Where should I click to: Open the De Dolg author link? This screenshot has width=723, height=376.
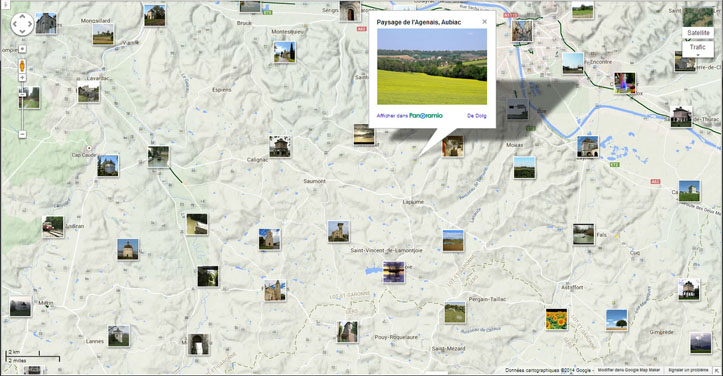point(477,116)
